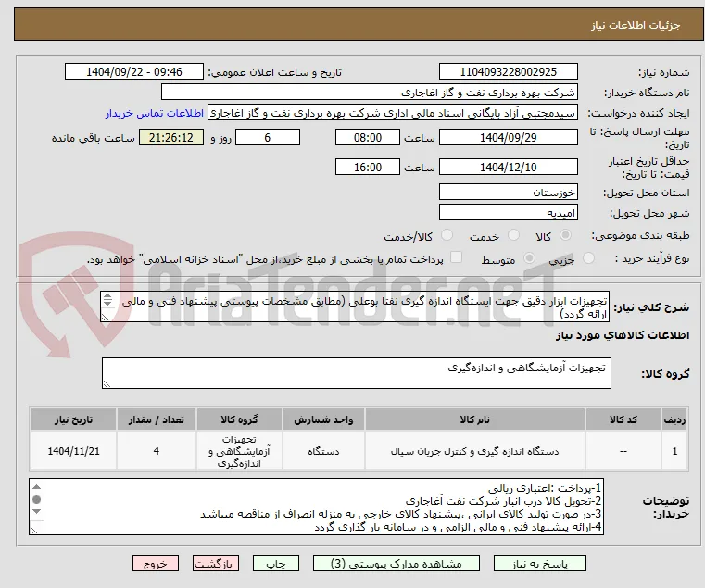Click the واحد شمارش column header

coord(323,419)
